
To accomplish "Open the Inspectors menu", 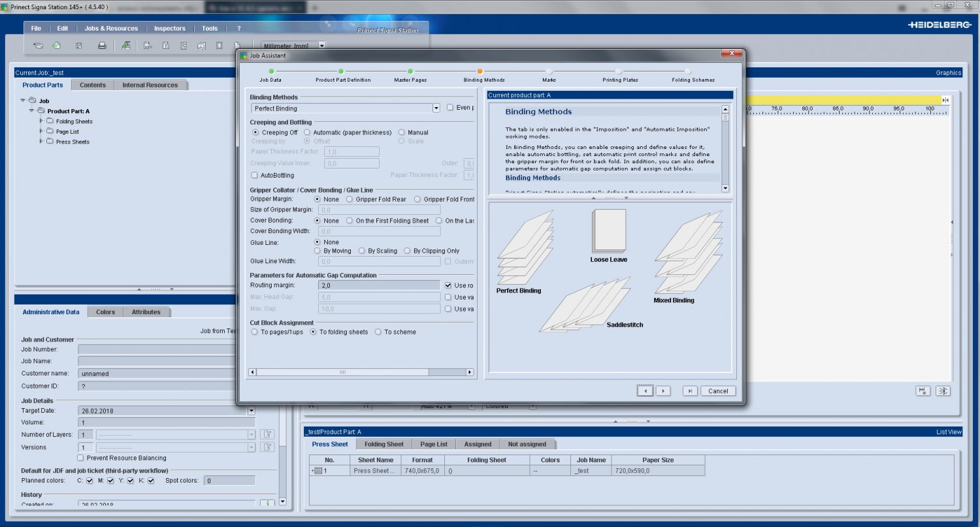I will [170, 29].
